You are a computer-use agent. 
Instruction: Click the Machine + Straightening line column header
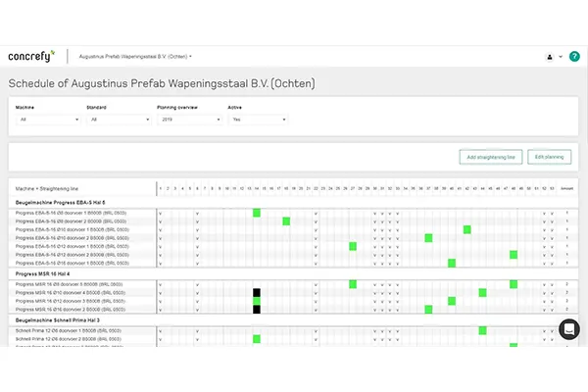(x=49, y=188)
